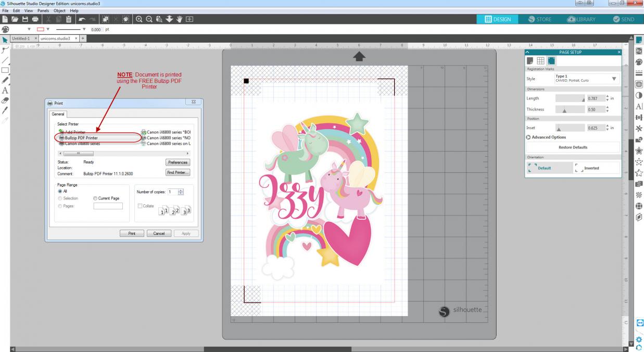Select the Eraser tool
The width and height of the screenshot is (644, 352).
click(5, 100)
